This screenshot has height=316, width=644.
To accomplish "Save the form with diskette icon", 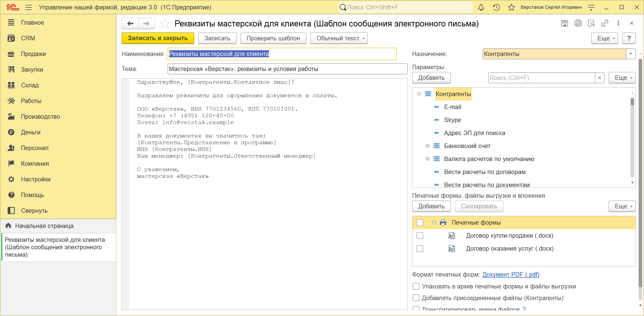I will pyautogui.click(x=564, y=23).
